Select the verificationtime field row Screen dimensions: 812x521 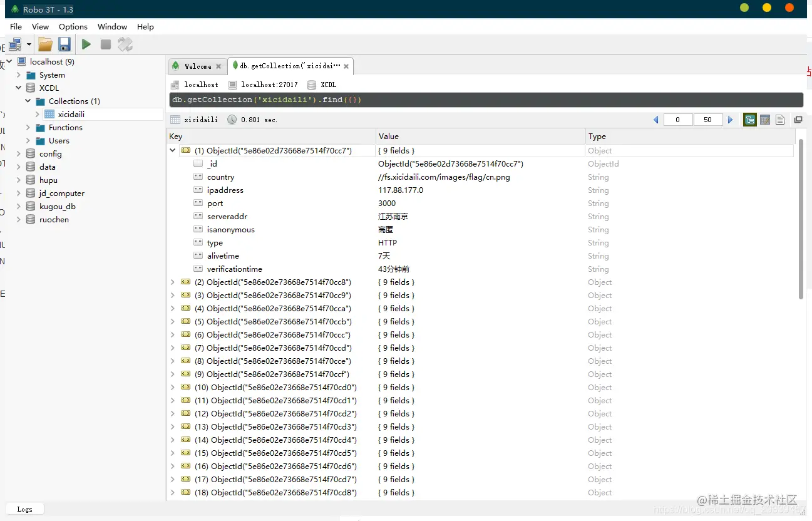pos(481,269)
